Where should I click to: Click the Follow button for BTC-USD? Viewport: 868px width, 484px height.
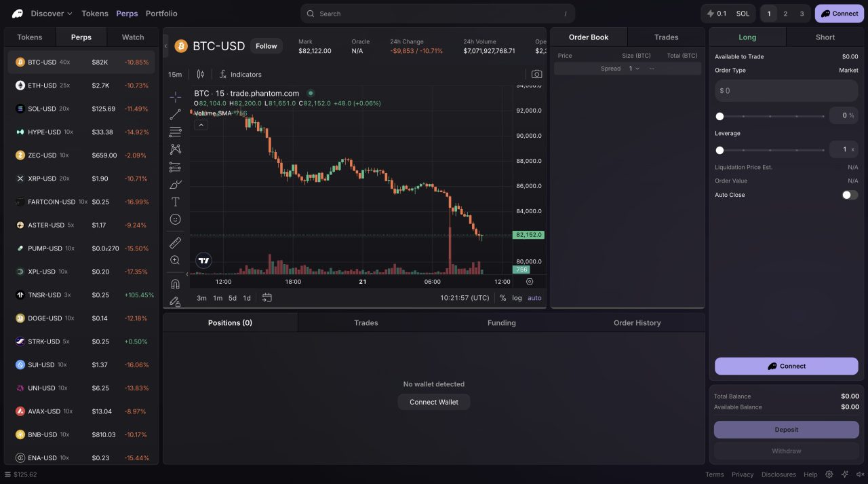(x=267, y=46)
